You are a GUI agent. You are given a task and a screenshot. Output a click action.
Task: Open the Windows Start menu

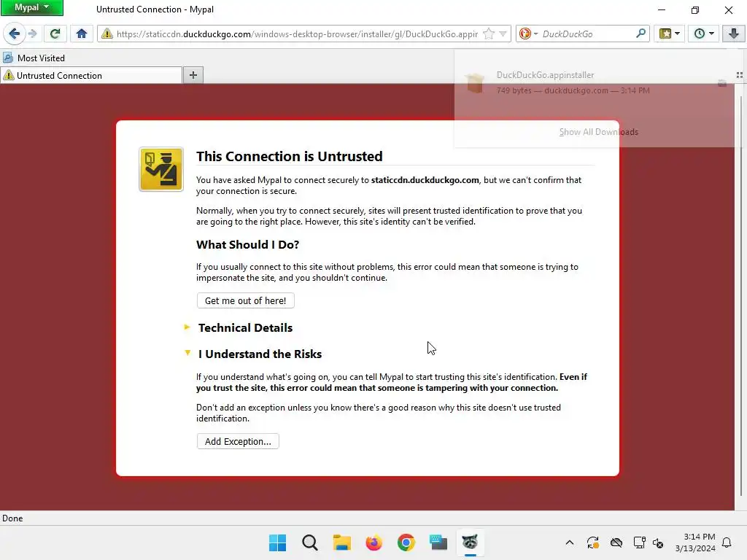tap(277, 542)
